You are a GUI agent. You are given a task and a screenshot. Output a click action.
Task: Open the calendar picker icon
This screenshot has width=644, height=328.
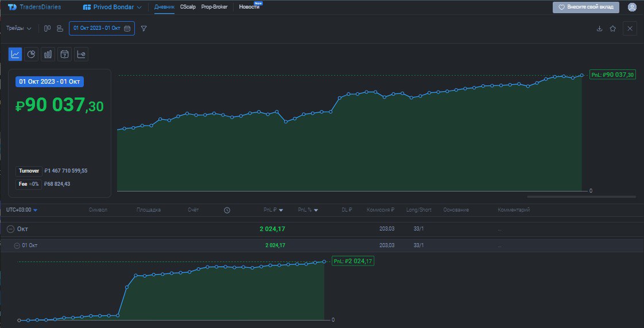127,28
